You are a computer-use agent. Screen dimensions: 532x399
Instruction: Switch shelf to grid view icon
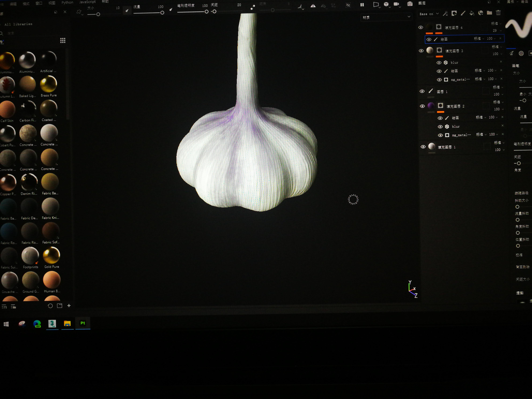click(63, 40)
